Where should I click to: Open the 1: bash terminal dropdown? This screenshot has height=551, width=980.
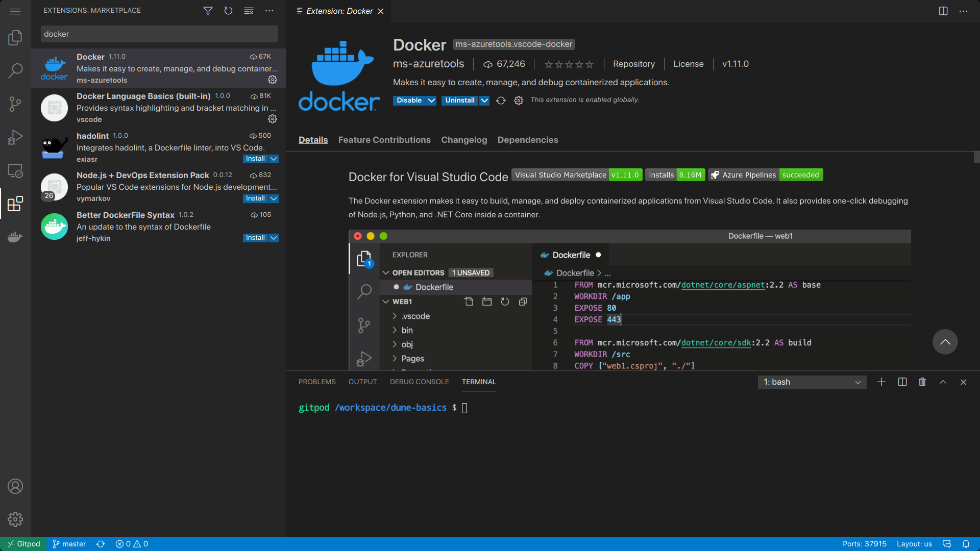point(812,382)
